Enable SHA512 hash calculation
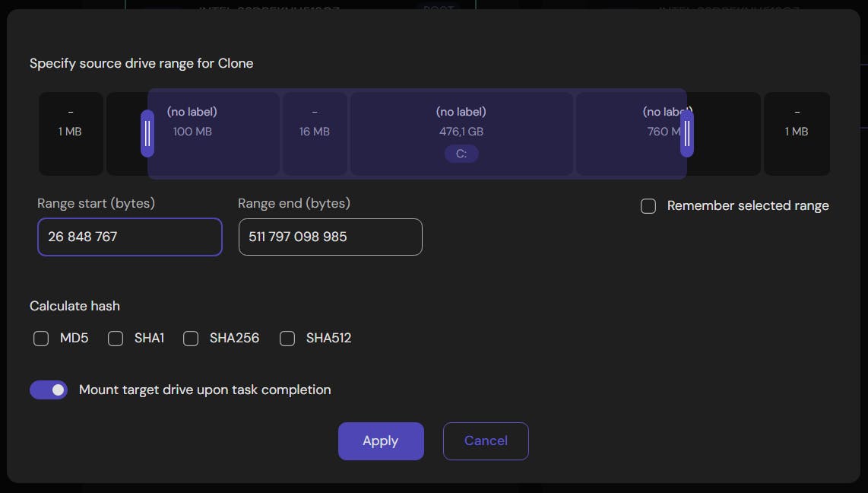Screen dimensions: 868x493 (287, 339)
